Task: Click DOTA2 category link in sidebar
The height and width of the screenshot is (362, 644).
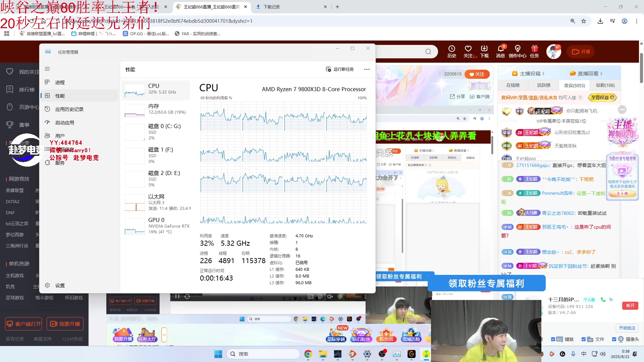Action: click(12, 201)
